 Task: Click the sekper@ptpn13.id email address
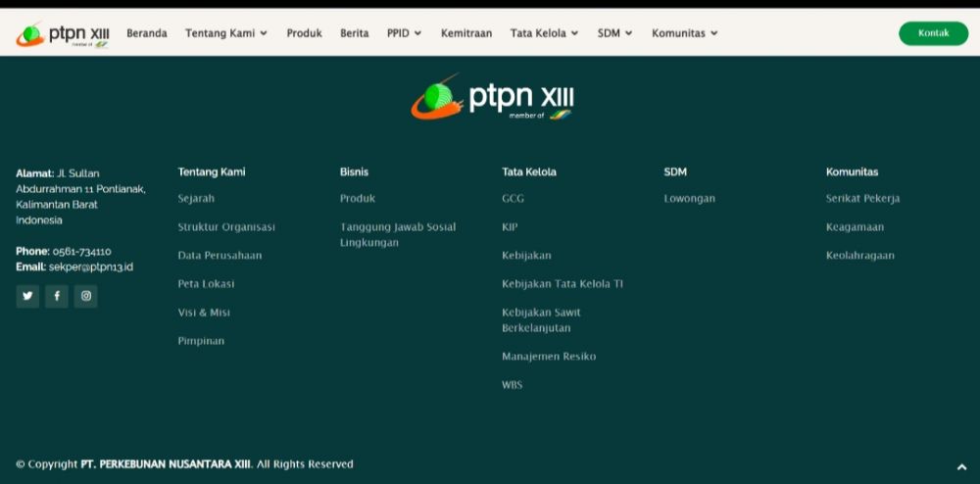(91, 266)
